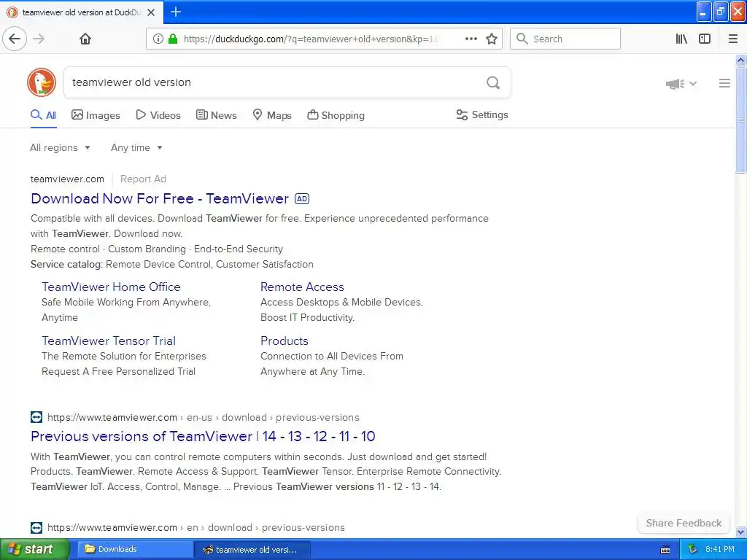Click the en-us previous-versions result URL
Image resolution: width=747 pixels, height=560 pixels.
point(204,417)
